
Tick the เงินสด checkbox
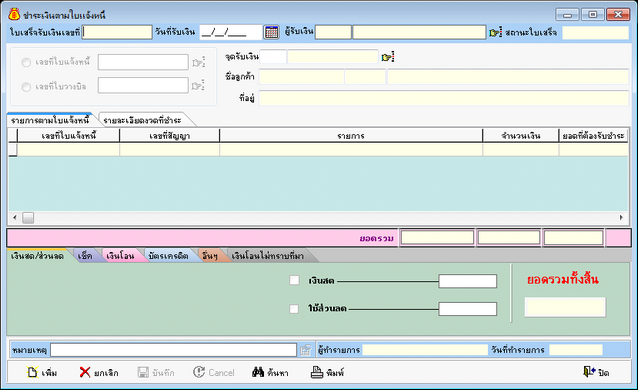(x=294, y=280)
